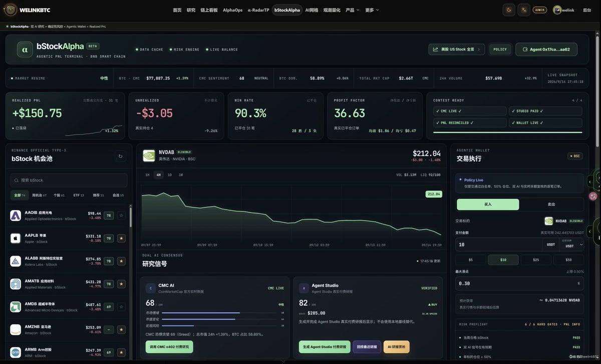Open the AAOIB stock logo

tap(16, 215)
